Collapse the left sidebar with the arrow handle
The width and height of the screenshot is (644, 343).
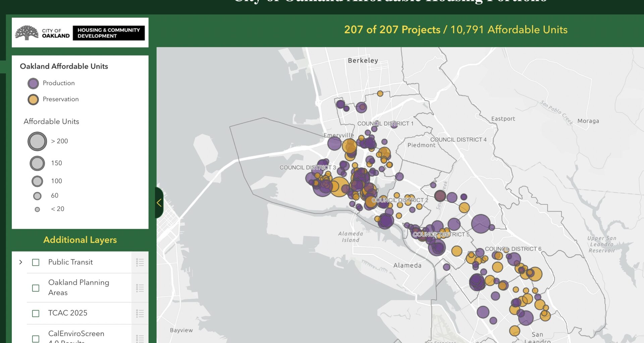click(159, 203)
